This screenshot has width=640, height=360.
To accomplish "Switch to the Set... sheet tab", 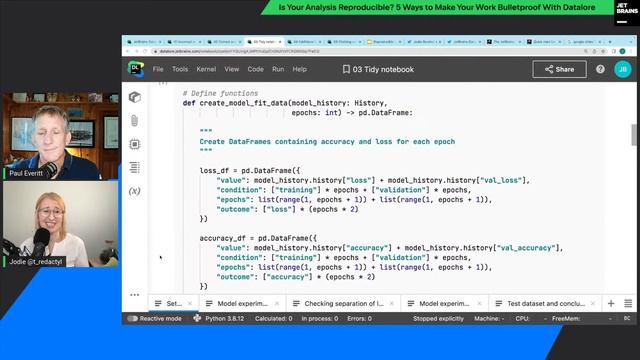I will point(173,304).
